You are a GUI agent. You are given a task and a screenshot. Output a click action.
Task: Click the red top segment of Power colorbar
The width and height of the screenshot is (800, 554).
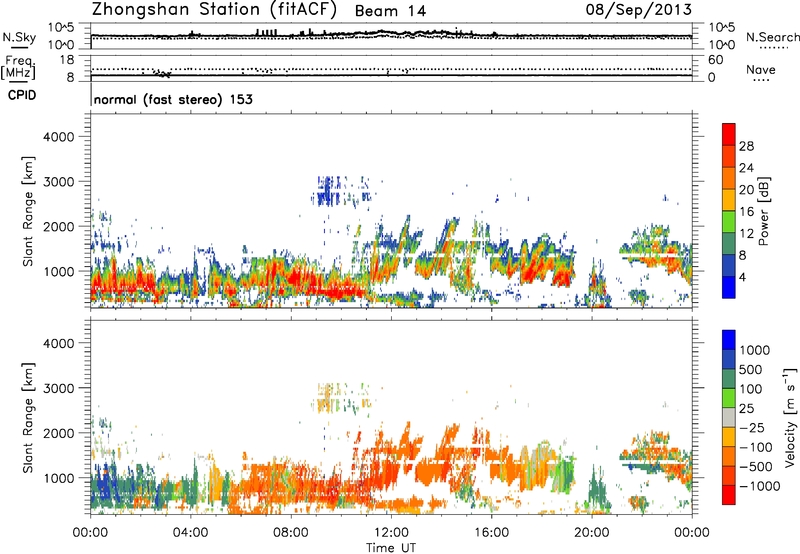tap(729, 134)
